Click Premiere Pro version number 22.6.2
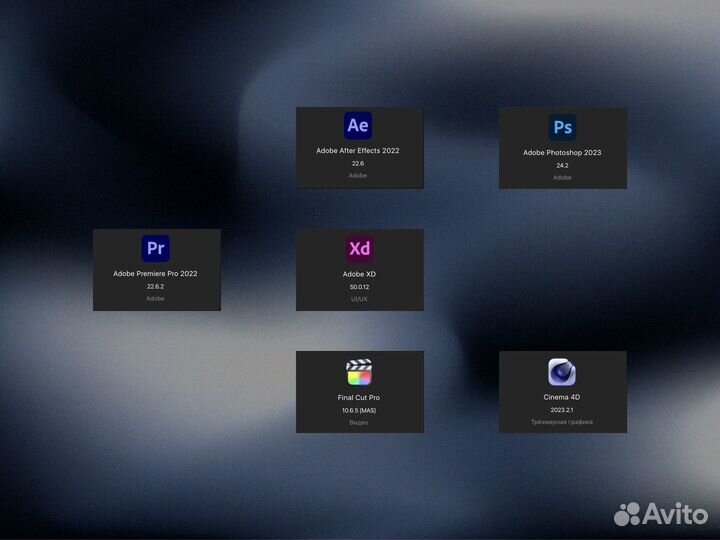The image size is (720, 540). click(155, 287)
